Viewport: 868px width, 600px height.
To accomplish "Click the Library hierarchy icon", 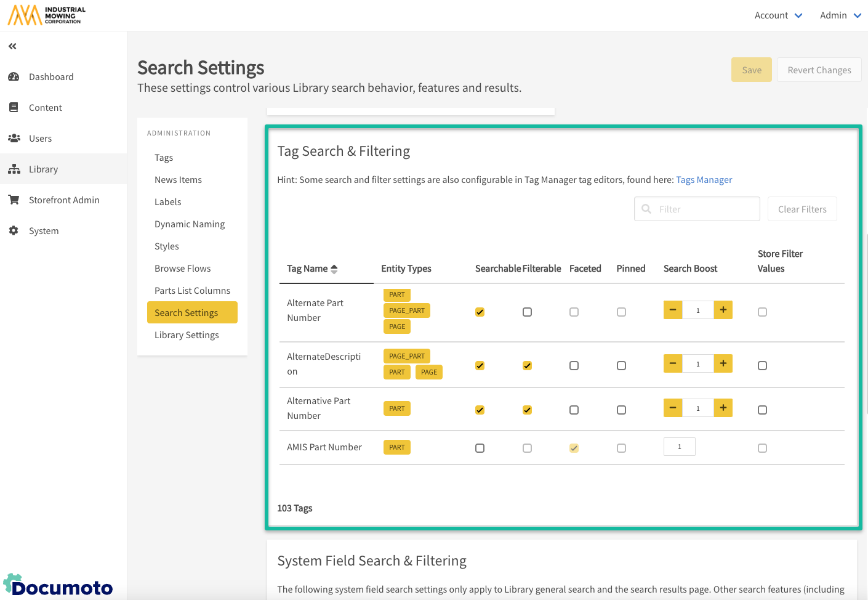I will 14,169.
